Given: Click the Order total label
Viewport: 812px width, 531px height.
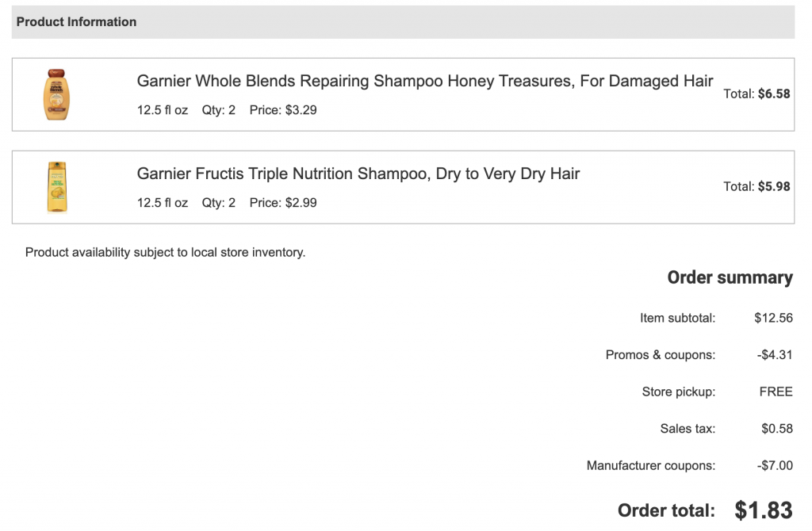Looking at the screenshot, I should coord(666,510).
